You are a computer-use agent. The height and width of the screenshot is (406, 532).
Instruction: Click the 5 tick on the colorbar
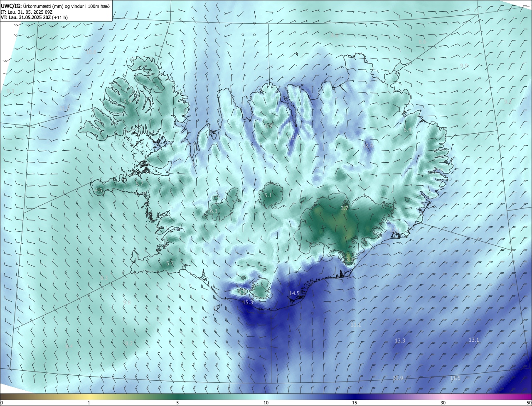coord(177,403)
